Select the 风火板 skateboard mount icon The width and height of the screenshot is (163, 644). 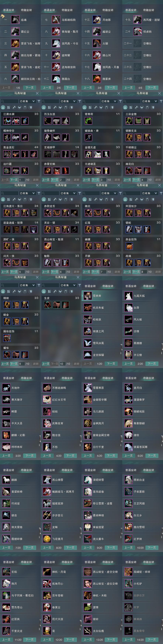(x=128, y=319)
